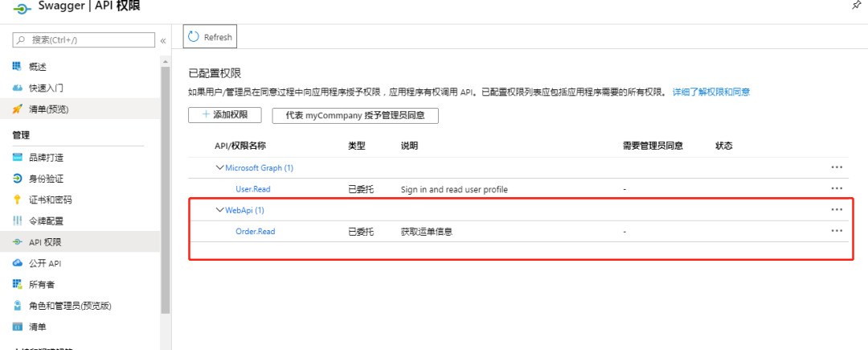
Task: Click 已委托 in the Order.Read row
Action: pyautogui.click(x=361, y=232)
